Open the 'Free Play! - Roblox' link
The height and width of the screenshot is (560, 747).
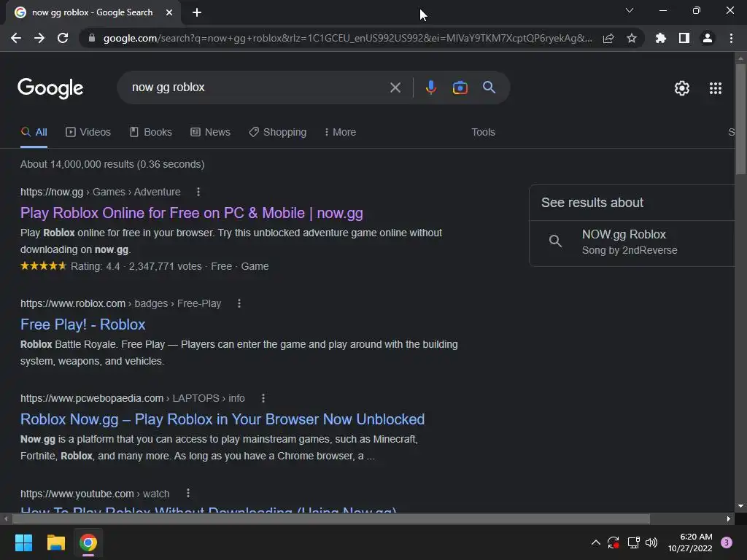click(x=83, y=324)
